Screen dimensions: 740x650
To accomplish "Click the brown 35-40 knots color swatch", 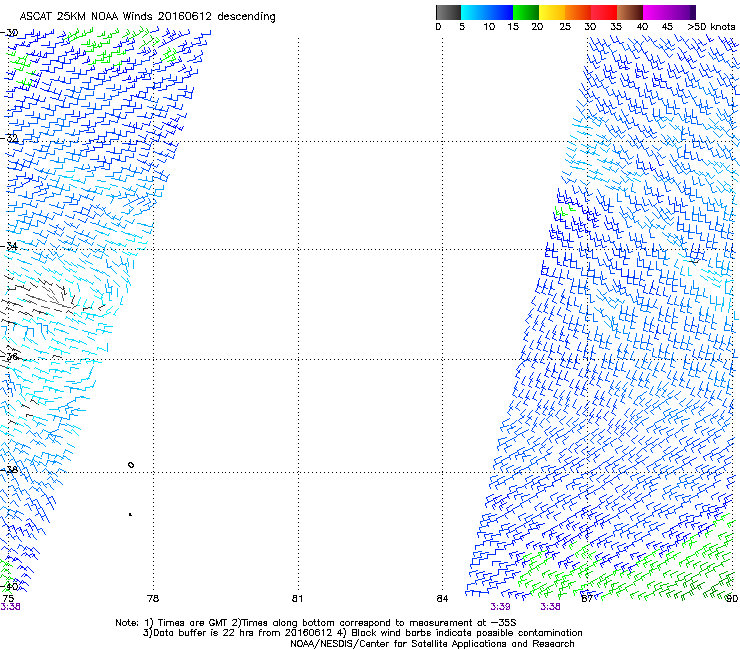I will point(630,12).
